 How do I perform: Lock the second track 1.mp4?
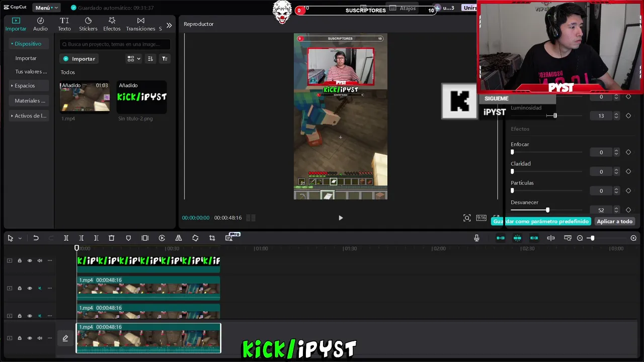coord(20,288)
